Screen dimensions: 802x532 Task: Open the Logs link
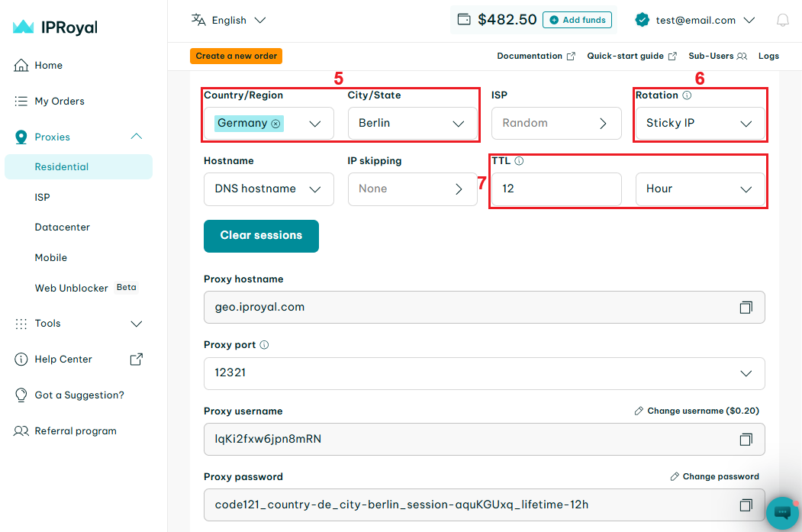768,56
